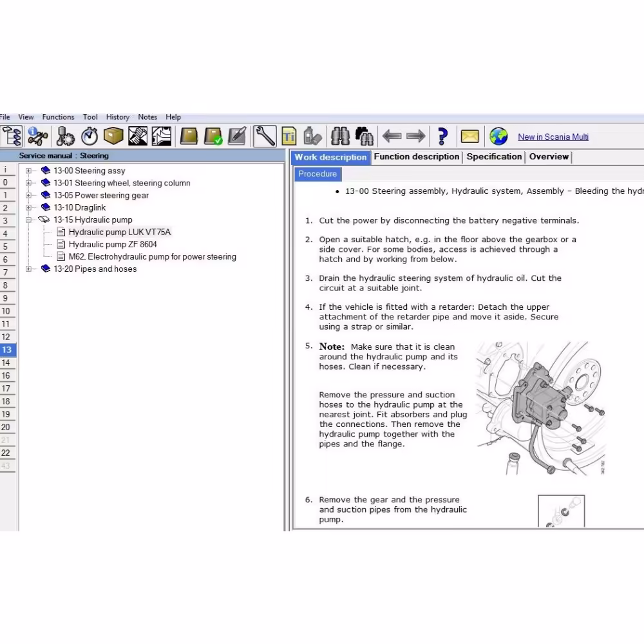The width and height of the screenshot is (644, 644).
Task: Open the View menu
Action: (x=26, y=117)
